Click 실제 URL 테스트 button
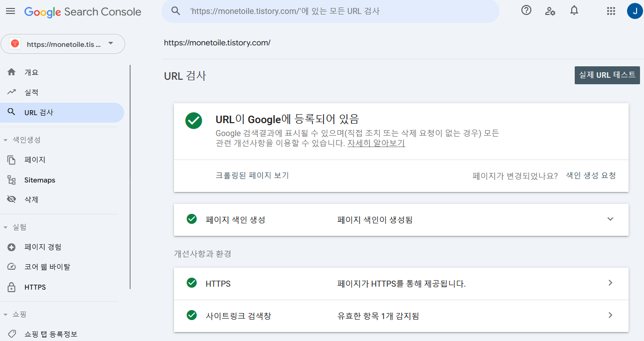Viewport: 644px width, 341px height. tap(607, 75)
